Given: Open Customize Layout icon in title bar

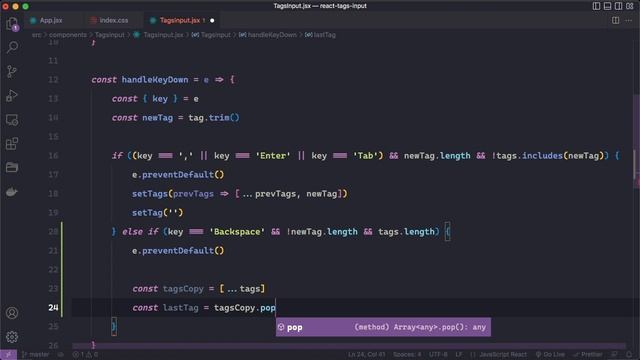Looking at the screenshot, I should [630, 6].
